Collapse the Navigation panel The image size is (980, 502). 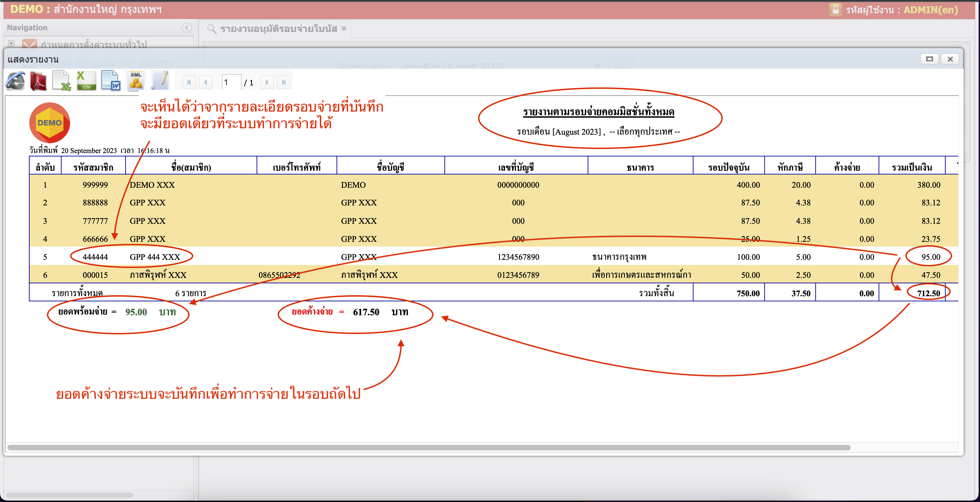click(186, 28)
